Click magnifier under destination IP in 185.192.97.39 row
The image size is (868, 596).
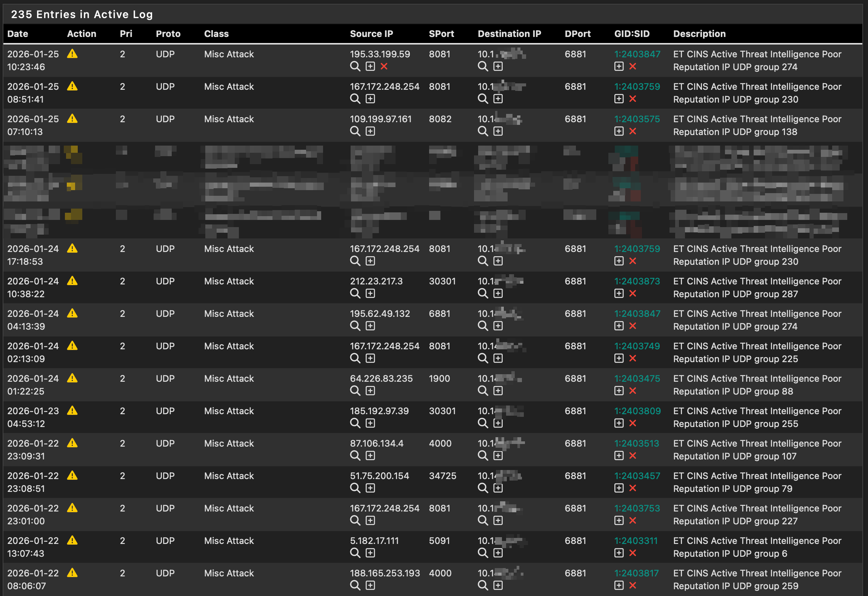click(x=483, y=423)
